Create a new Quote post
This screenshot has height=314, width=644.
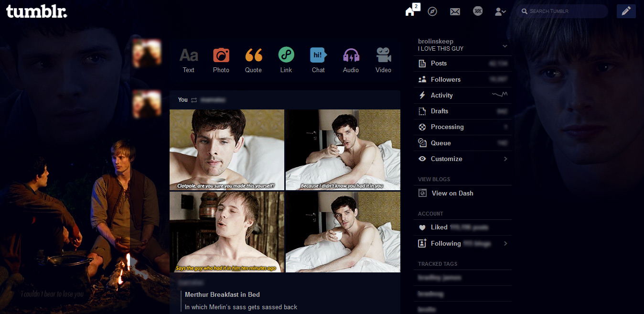pos(254,61)
